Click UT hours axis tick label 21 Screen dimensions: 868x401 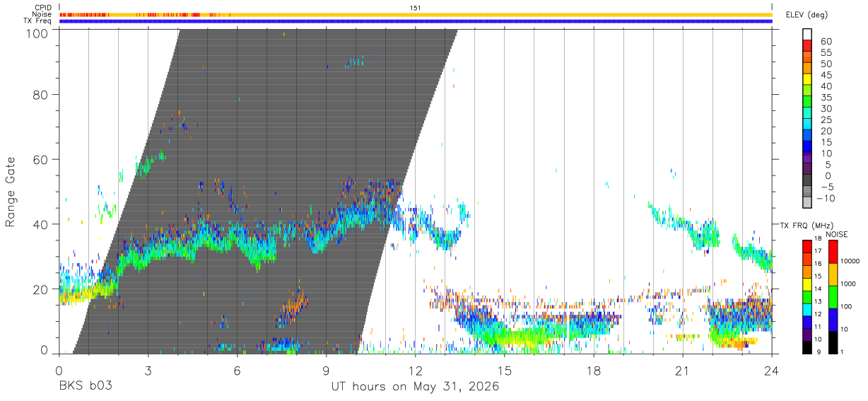coord(682,370)
